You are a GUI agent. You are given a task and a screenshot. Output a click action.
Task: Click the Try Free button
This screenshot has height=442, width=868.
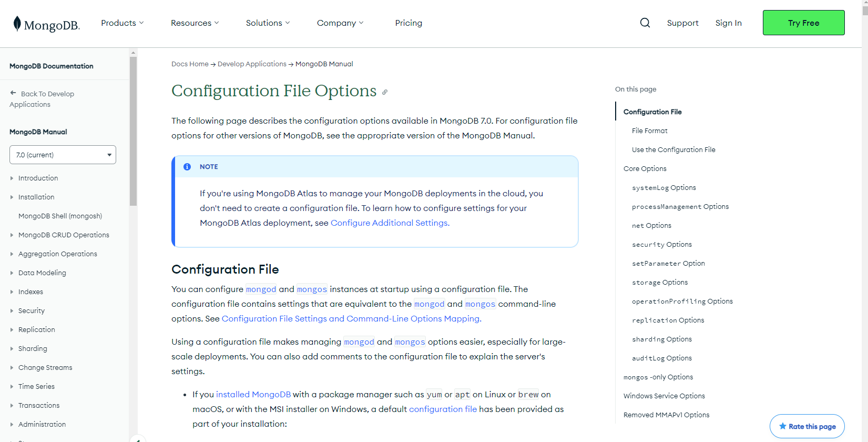point(803,23)
